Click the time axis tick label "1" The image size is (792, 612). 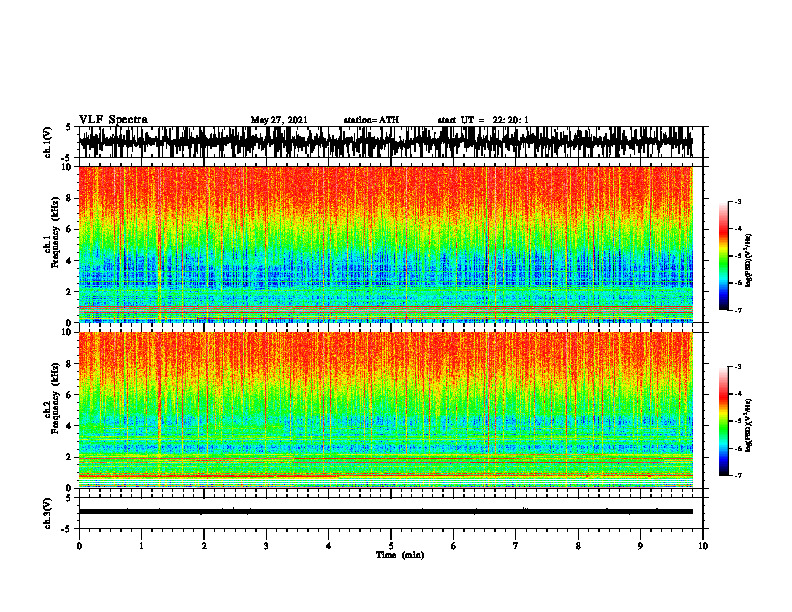(x=141, y=546)
